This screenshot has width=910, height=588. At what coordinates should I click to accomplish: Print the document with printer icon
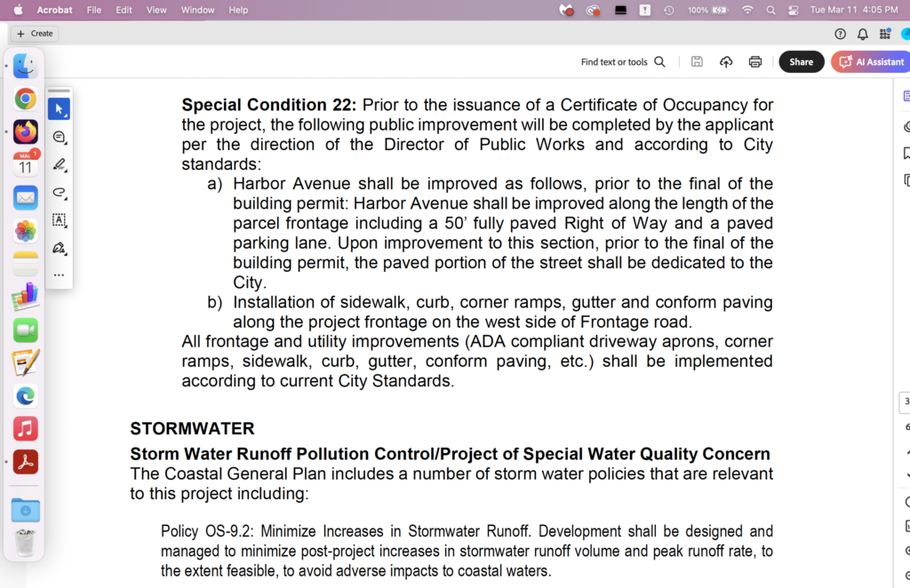[x=755, y=61]
